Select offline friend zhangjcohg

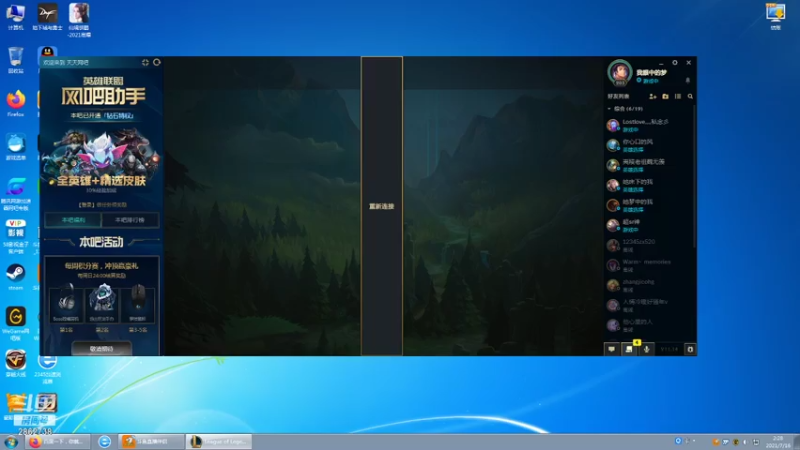coord(649,285)
